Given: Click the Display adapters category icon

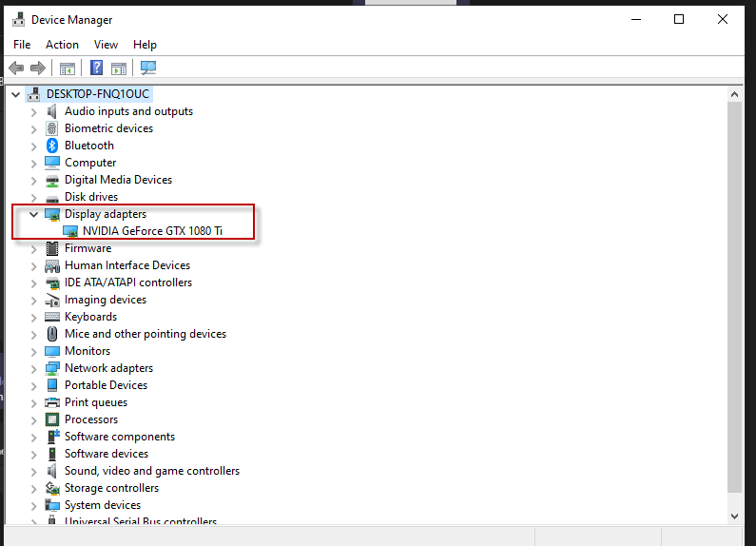Looking at the screenshot, I should tap(52, 215).
